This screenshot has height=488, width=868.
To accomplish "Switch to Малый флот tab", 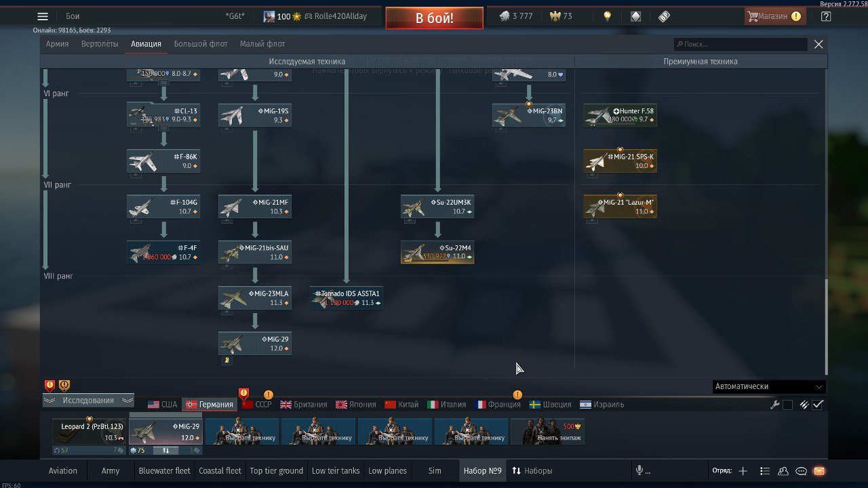I will click(262, 44).
